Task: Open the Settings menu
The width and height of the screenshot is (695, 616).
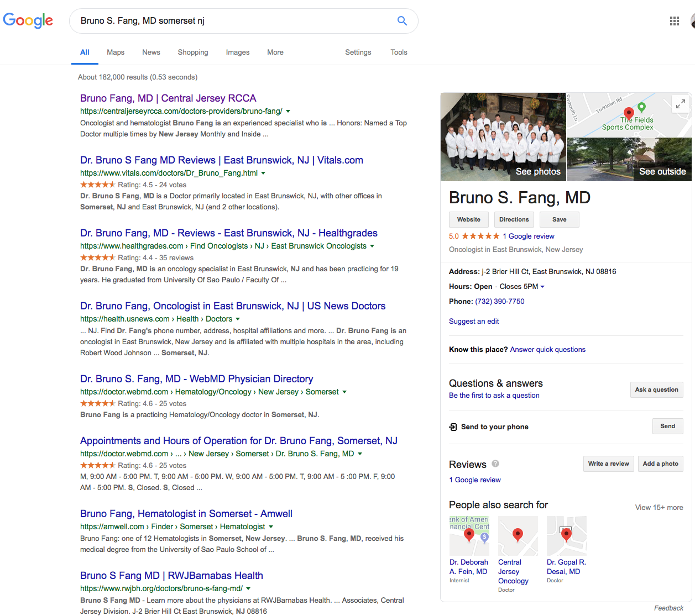Action: (358, 52)
